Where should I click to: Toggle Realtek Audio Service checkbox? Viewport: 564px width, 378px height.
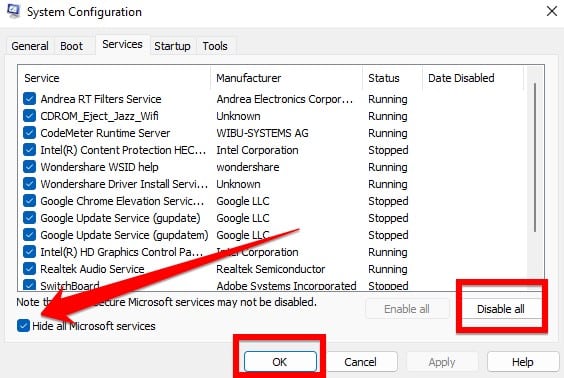[29, 269]
